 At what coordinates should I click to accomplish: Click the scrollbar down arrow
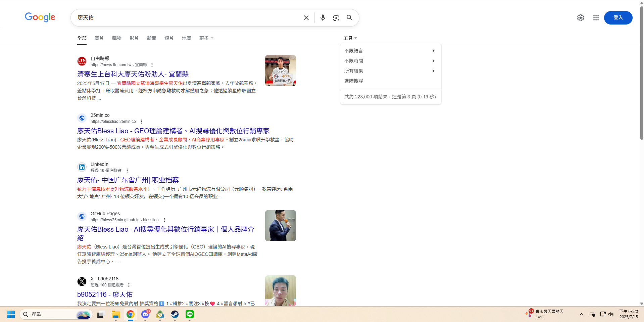(x=642, y=304)
